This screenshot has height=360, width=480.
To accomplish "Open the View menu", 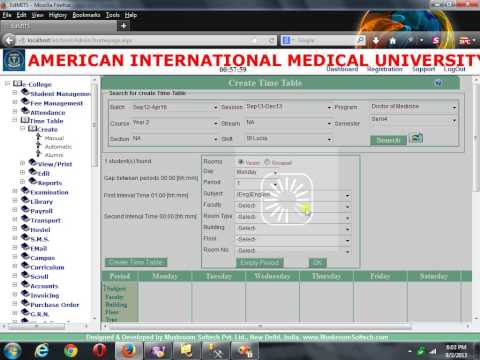I will click(38, 15).
